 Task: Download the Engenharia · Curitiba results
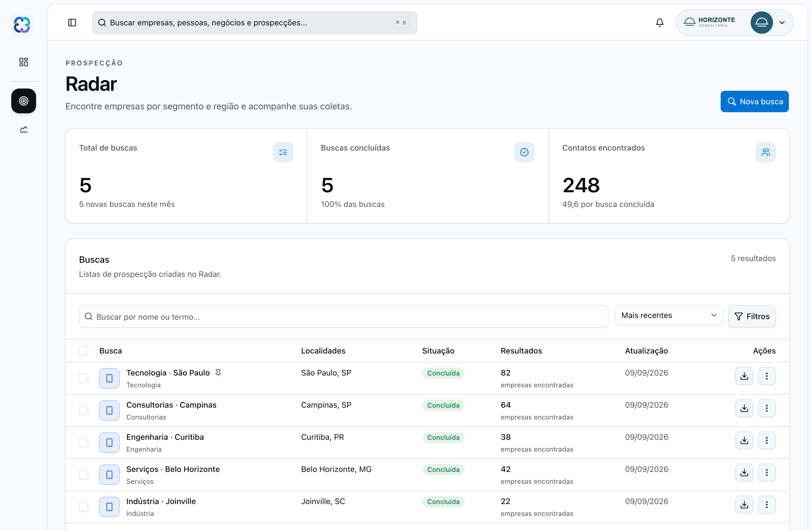[744, 440]
